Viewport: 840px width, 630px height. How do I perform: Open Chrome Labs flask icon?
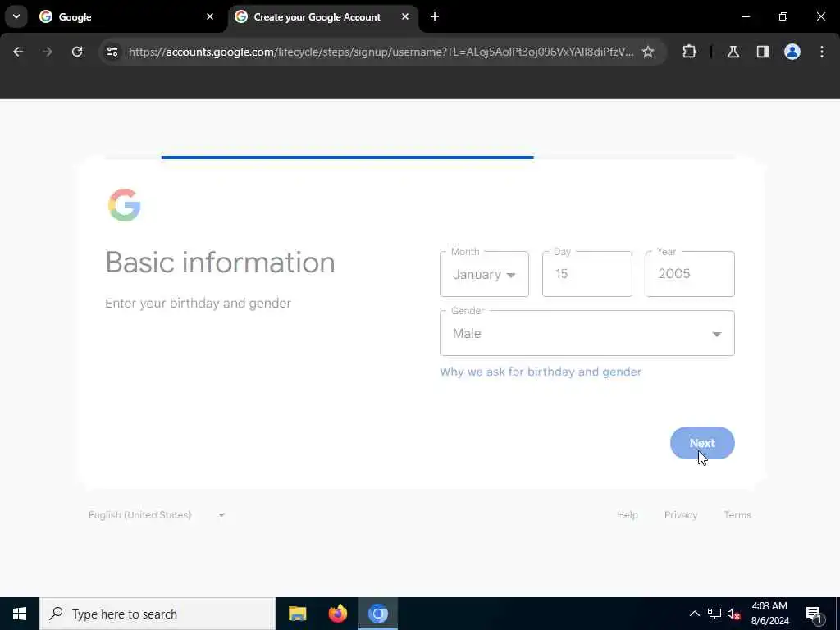pyautogui.click(x=733, y=52)
